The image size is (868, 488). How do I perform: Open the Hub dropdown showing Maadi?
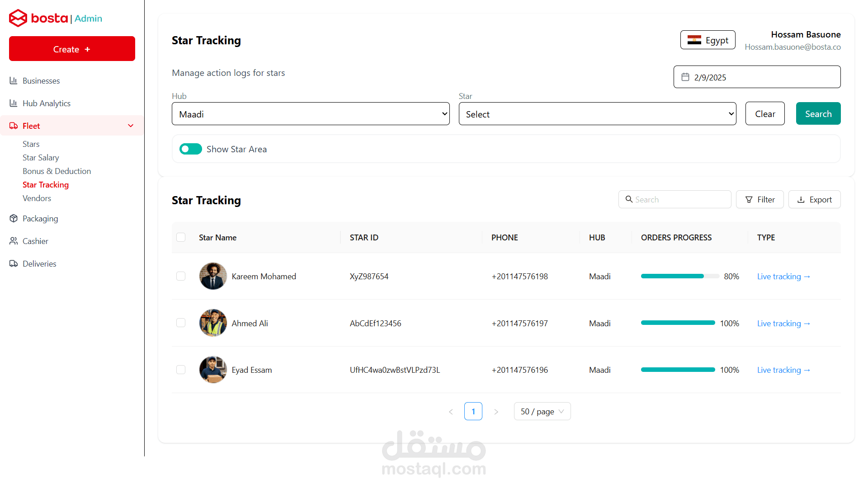[311, 114]
